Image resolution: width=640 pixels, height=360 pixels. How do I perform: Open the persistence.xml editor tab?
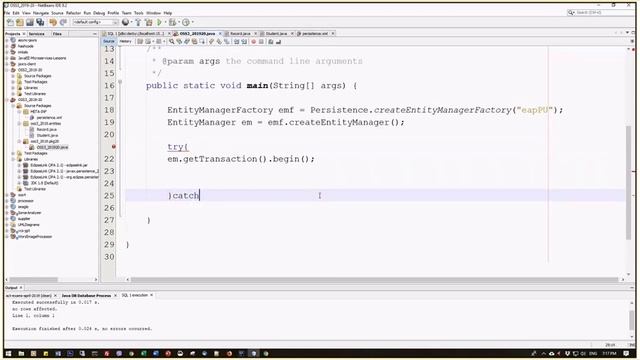point(314,33)
